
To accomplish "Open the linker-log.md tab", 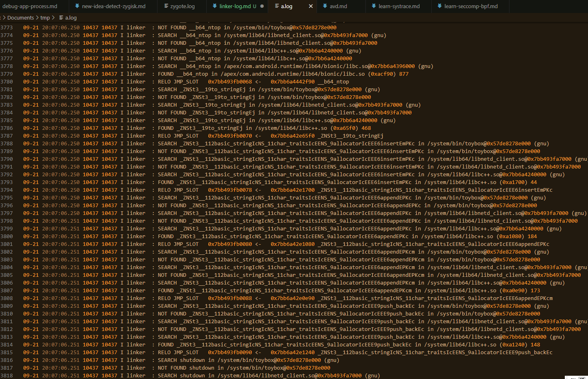I will pos(237,6).
